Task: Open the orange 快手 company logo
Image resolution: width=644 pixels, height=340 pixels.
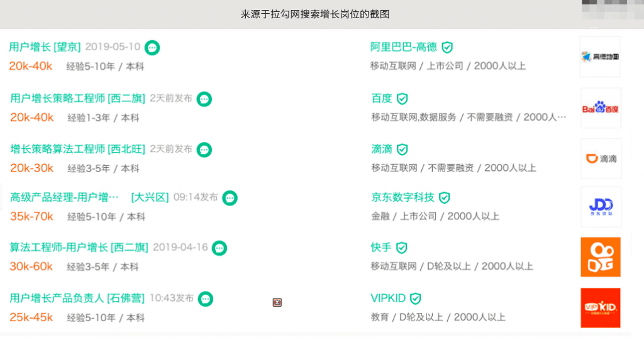Action: tap(601, 257)
